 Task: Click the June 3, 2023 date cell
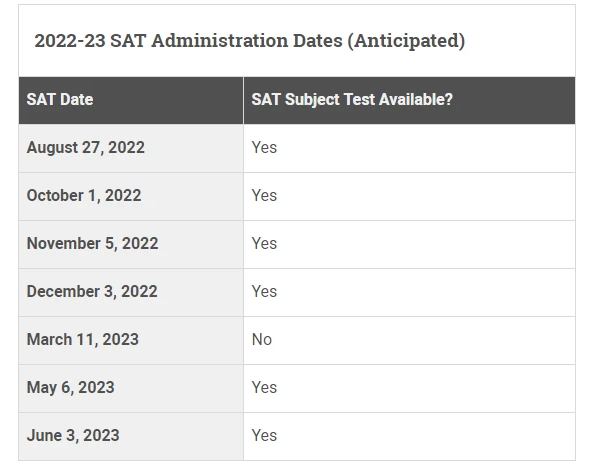tap(73, 436)
